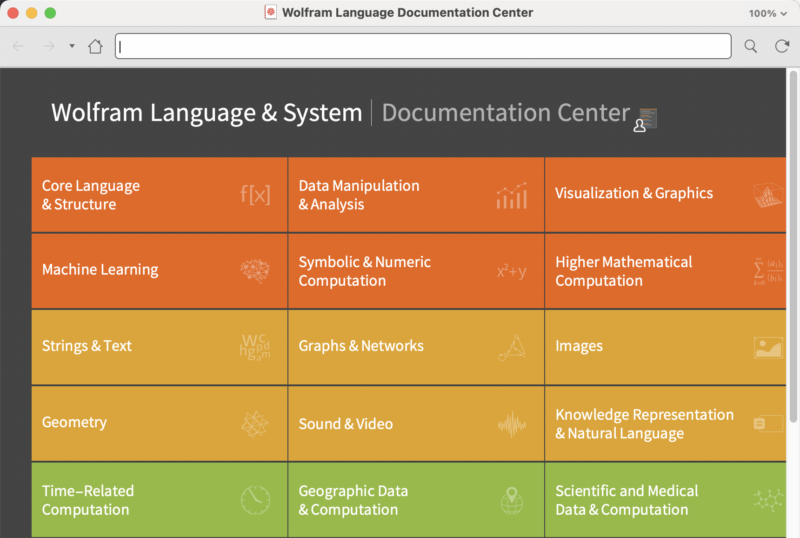800x538 pixels.
Task: Click the Wolfram Language & System heading
Action: [207, 113]
